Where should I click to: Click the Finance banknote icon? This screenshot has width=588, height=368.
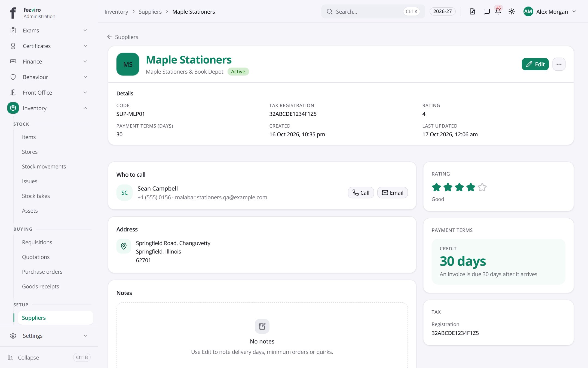pyautogui.click(x=13, y=61)
